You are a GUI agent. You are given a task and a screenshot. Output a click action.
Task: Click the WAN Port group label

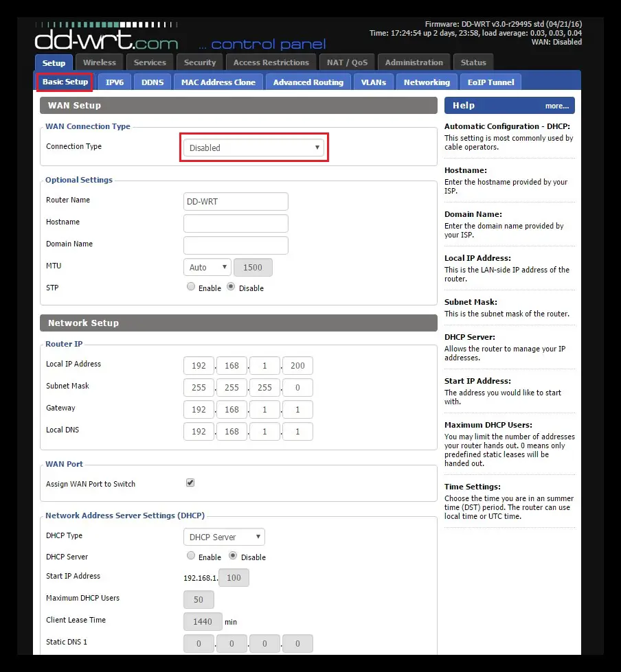tap(65, 464)
